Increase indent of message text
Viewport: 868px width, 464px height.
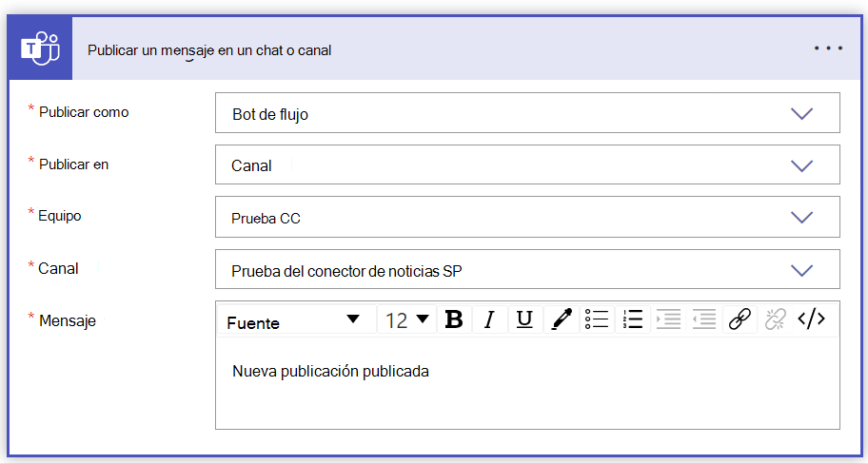[x=668, y=319]
